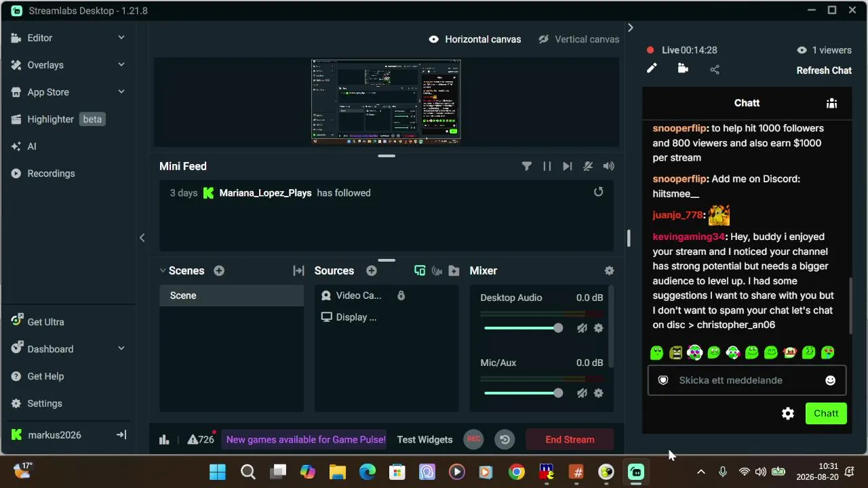
Task: Click Get Ultra
Action: 45,322
